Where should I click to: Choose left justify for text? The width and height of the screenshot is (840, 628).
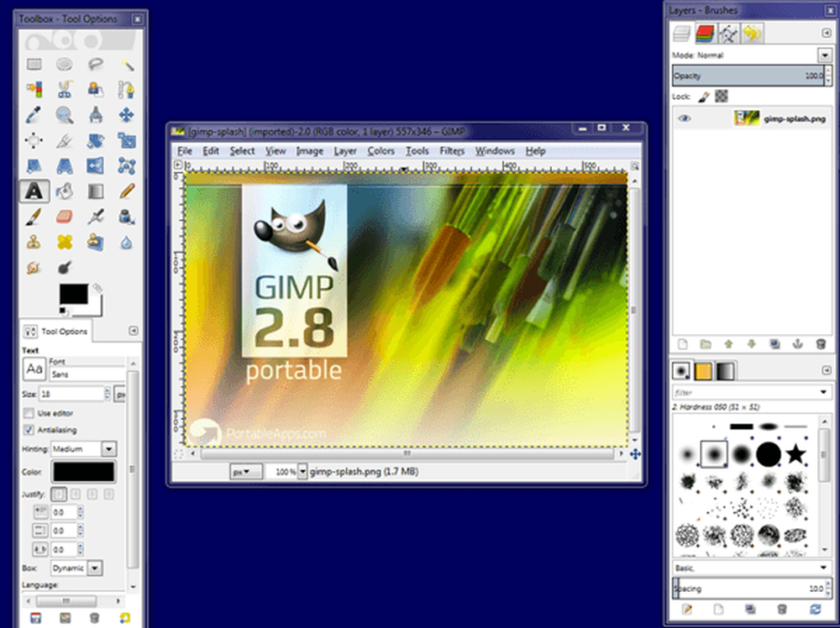click(59, 495)
